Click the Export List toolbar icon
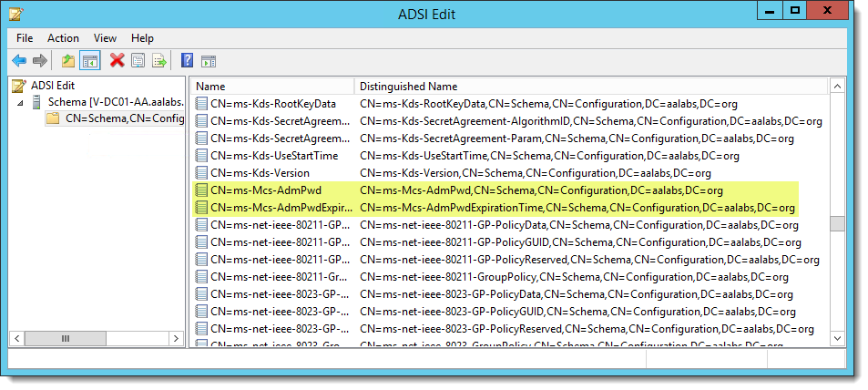This screenshot has width=868, height=390. click(x=159, y=61)
